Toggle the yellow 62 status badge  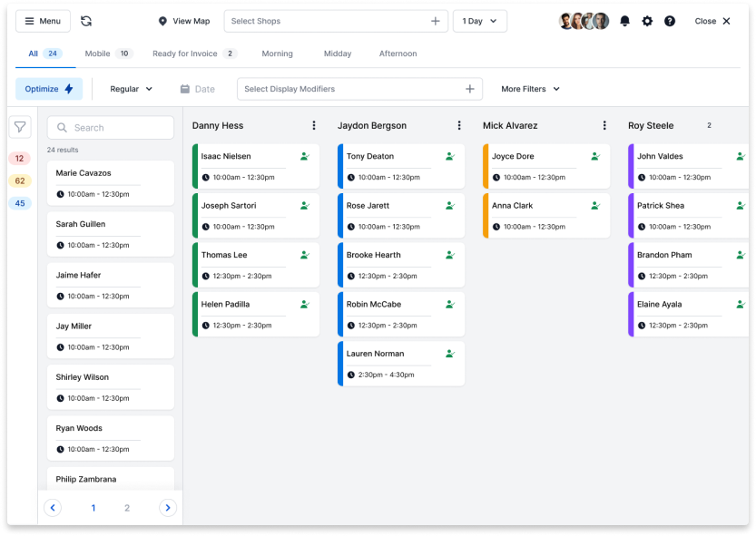pyautogui.click(x=20, y=180)
